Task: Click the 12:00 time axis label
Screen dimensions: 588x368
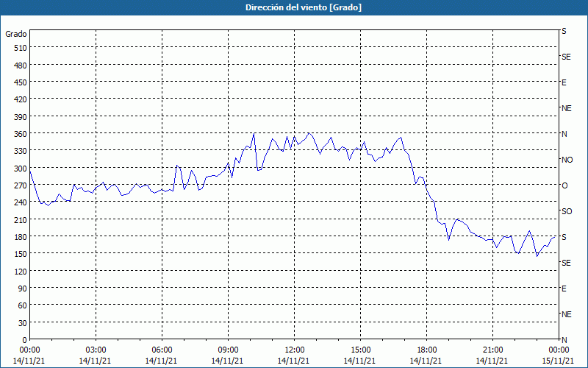Action: (295, 350)
